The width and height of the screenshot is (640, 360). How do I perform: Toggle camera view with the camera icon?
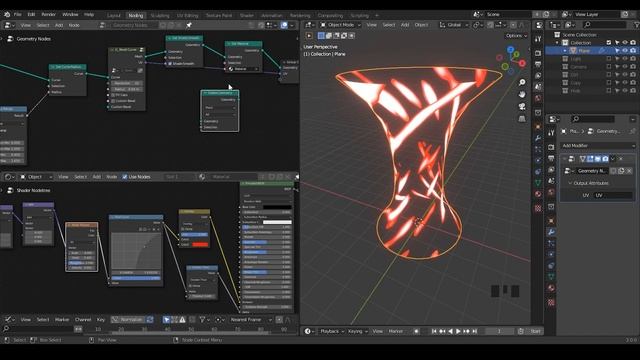pos(522,107)
